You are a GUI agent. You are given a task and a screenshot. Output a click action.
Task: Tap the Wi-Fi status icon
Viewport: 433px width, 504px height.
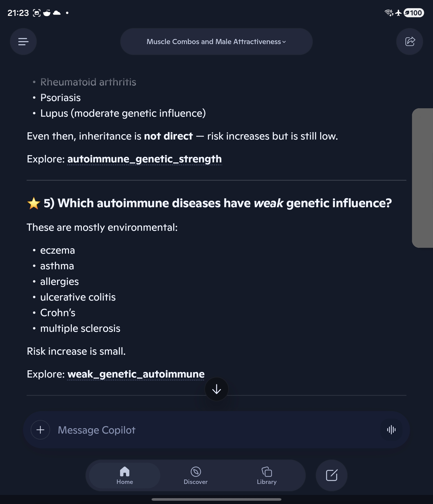click(389, 13)
